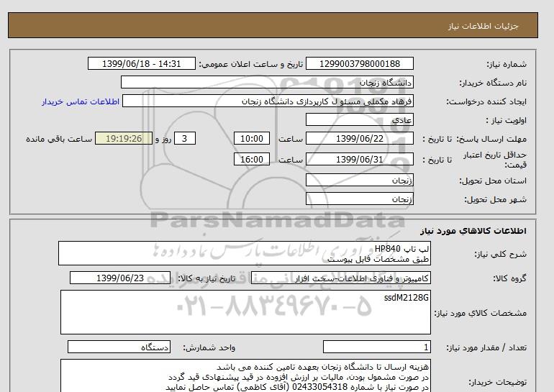Select the price validity date 1399/06/31
The width and height of the screenshot is (554, 392).
(x=359, y=159)
